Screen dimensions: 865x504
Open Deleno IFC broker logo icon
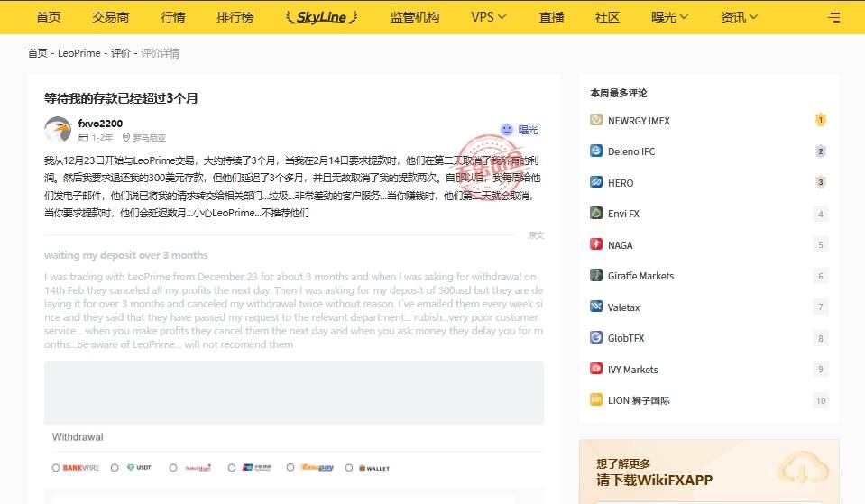pos(596,151)
